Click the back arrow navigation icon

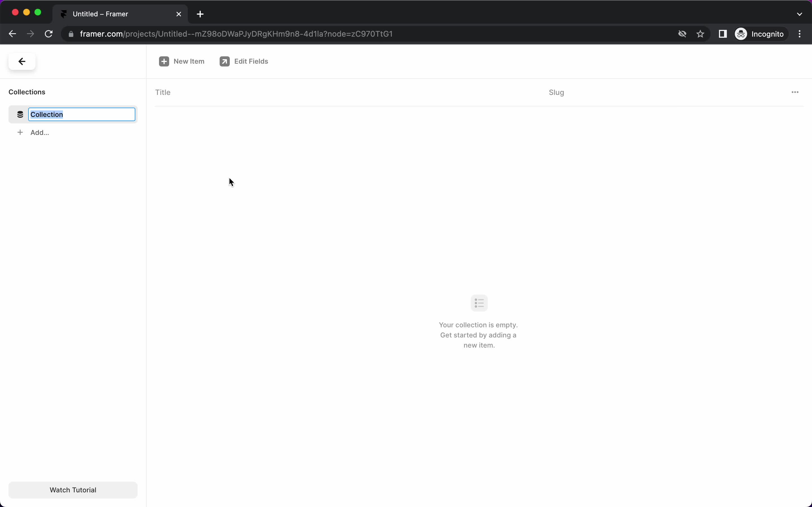click(22, 61)
